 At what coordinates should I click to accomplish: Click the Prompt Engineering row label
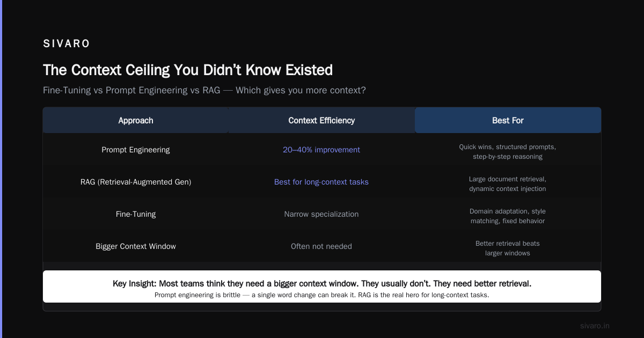pyautogui.click(x=136, y=150)
